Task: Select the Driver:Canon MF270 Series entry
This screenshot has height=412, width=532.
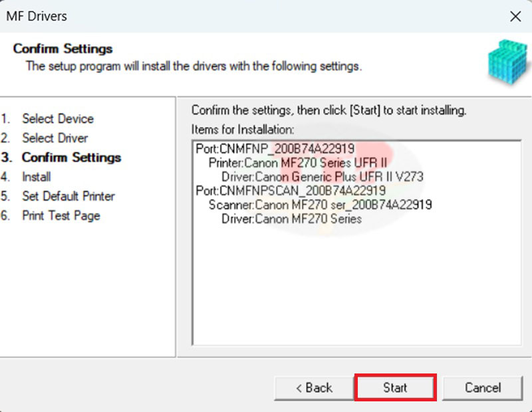Action: point(291,219)
